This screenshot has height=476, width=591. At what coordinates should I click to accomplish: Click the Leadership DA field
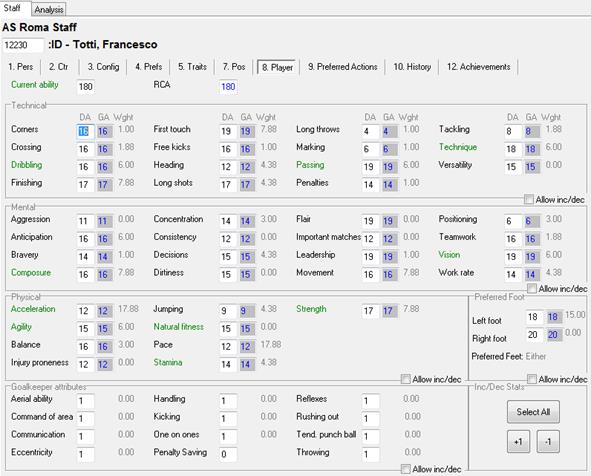[371, 257]
